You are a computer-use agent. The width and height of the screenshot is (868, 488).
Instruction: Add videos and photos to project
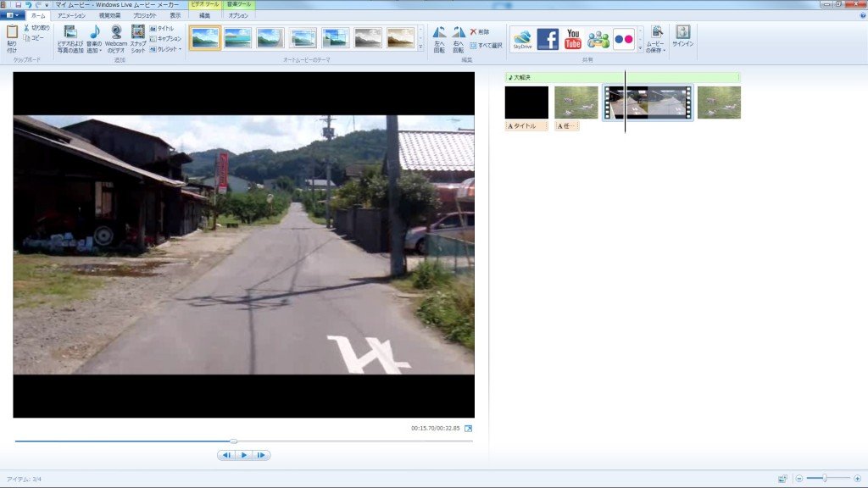(70, 37)
